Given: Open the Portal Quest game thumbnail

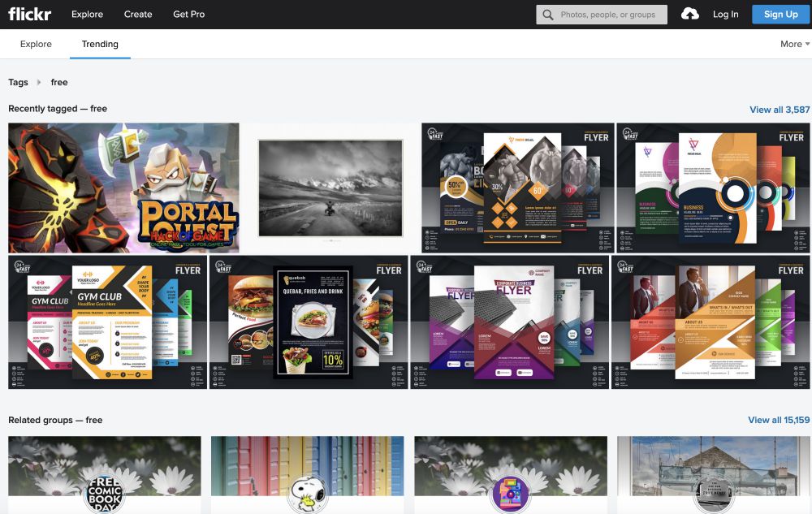Looking at the screenshot, I should coord(123,188).
